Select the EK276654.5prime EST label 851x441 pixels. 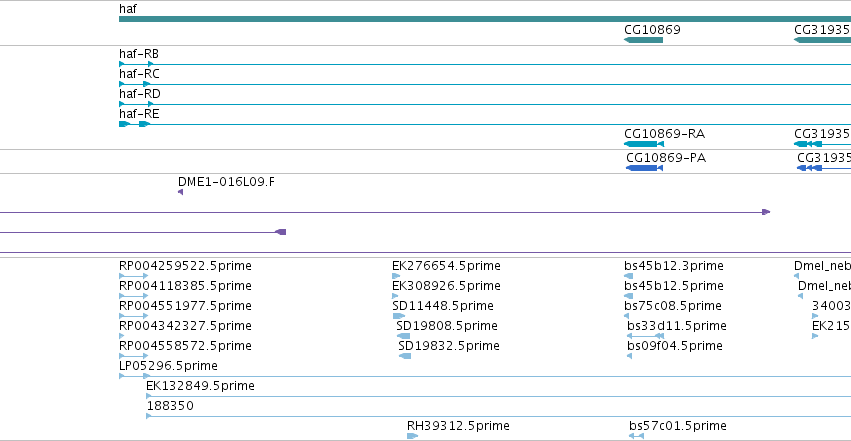(x=446, y=266)
